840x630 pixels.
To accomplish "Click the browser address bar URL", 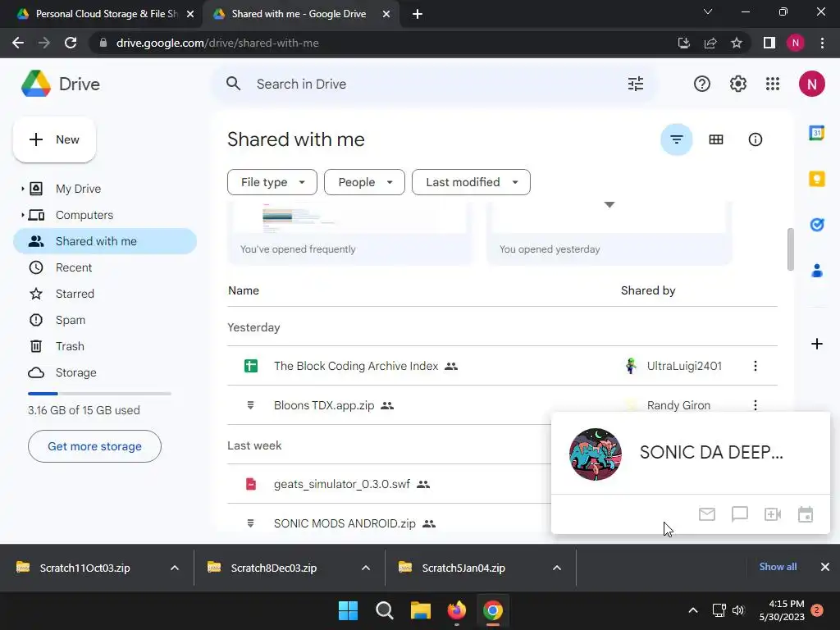I will [x=217, y=43].
